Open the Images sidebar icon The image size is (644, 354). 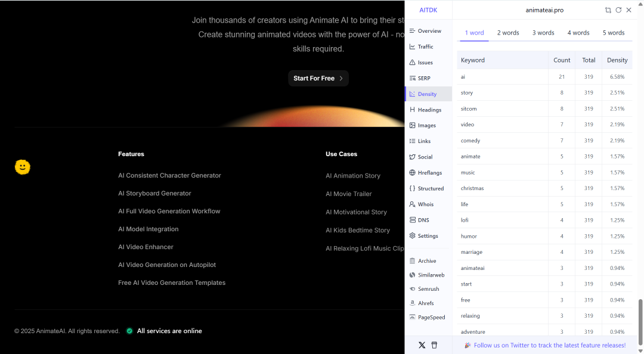412,125
